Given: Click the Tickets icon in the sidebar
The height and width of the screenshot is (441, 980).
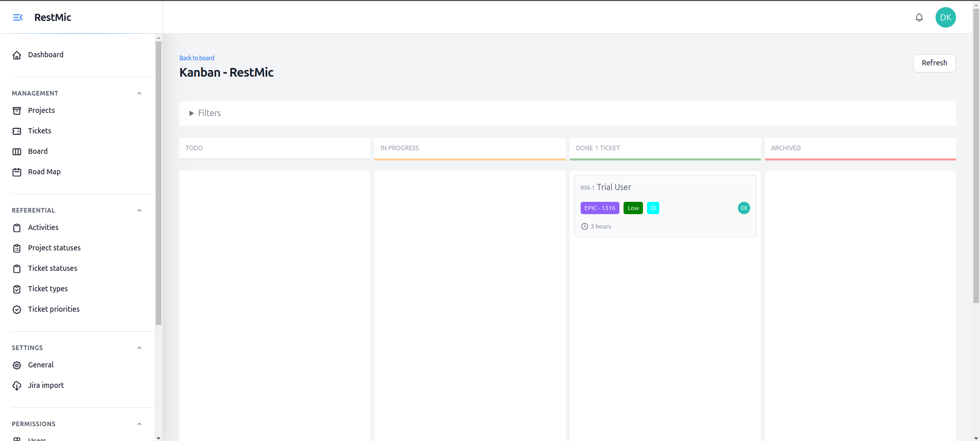Looking at the screenshot, I should [17, 131].
